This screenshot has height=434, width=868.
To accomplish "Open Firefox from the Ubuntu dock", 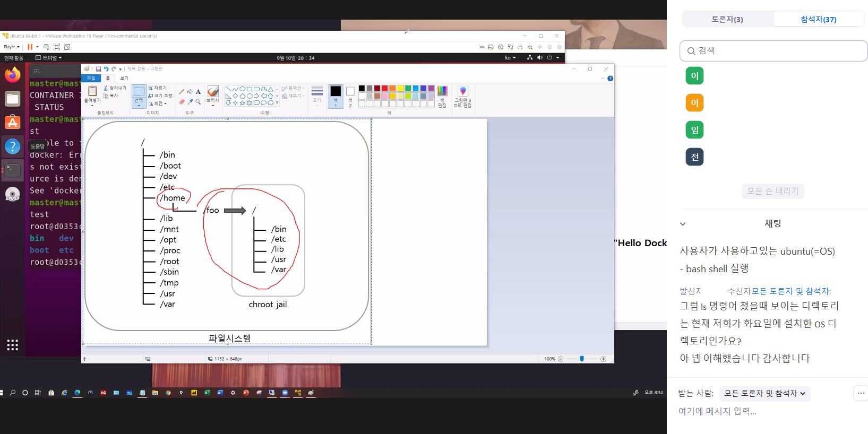I will click(13, 75).
